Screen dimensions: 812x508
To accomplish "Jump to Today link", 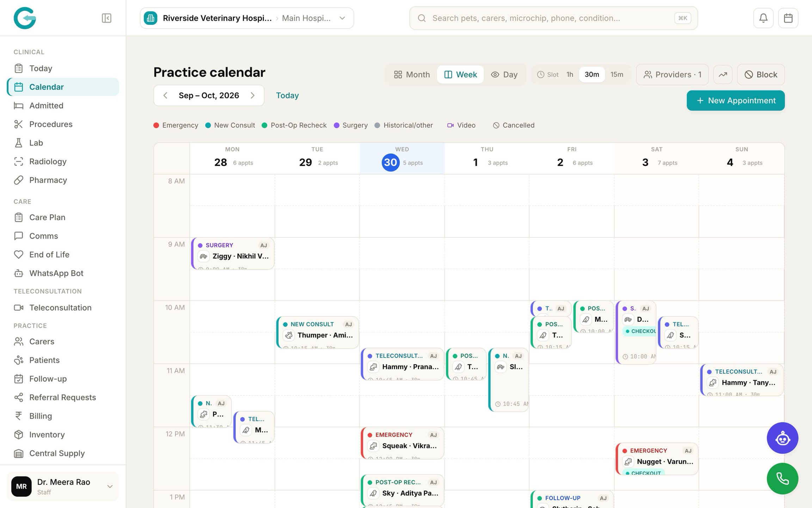I will pyautogui.click(x=287, y=95).
